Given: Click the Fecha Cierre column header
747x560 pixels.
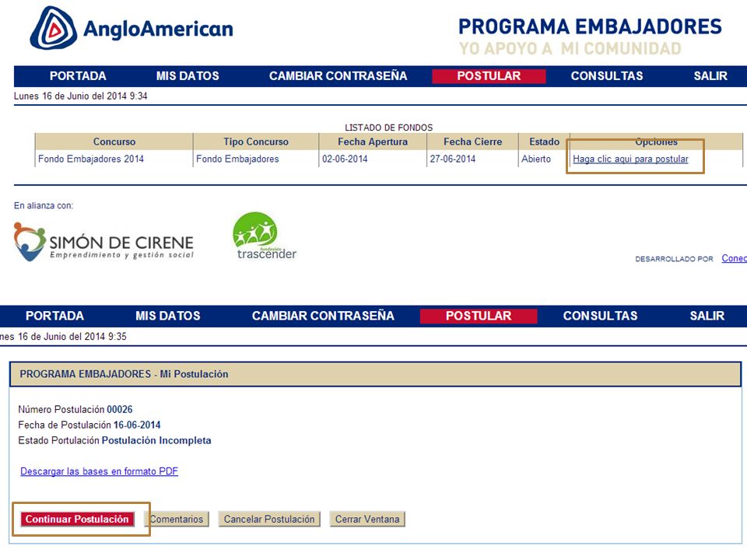Looking at the screenshot, I should 472,142.
